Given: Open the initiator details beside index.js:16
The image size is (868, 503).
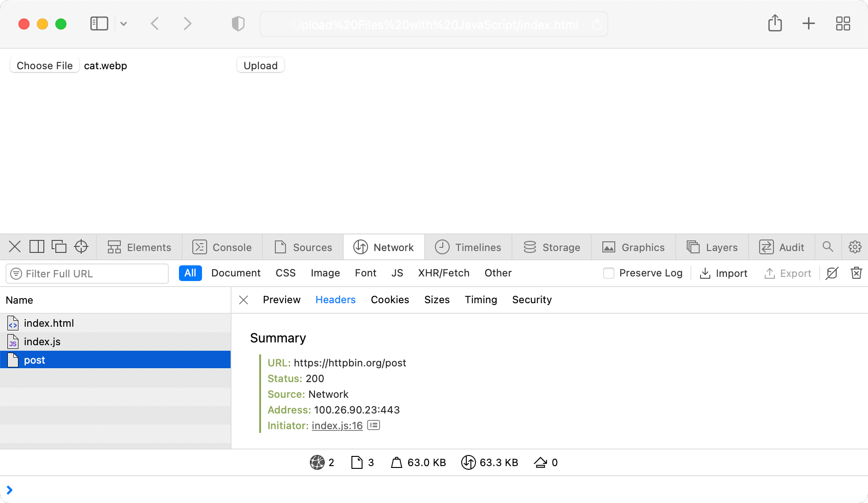Looking at the screenshot, I should (x=374, y=425).
